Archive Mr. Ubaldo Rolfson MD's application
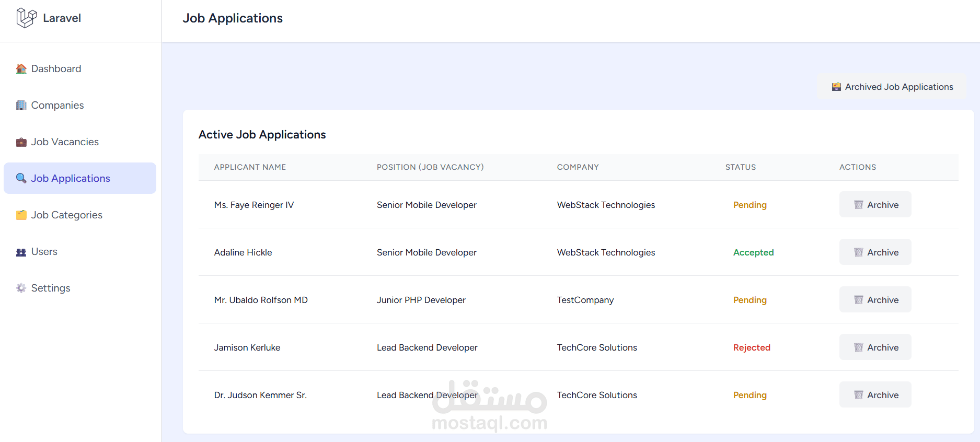Image resolution: width=980 pixels, height=442 pixels. [875, 300]
